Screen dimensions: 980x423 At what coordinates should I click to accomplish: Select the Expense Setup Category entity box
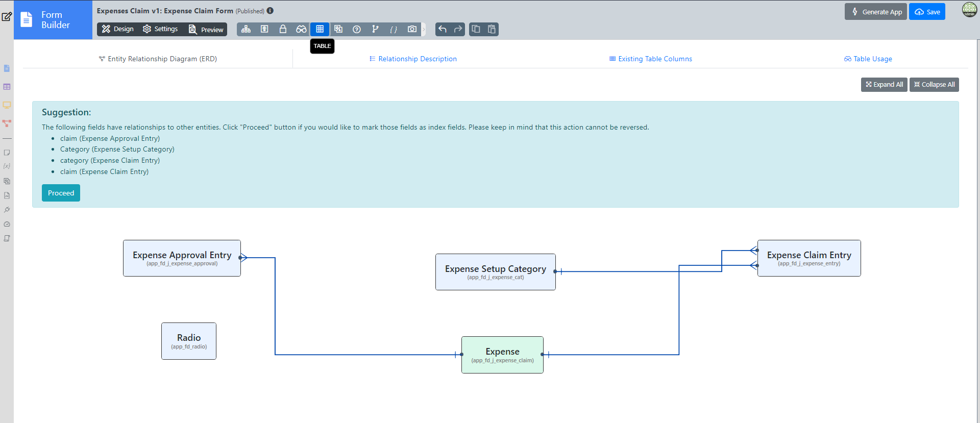pos(495,272)
